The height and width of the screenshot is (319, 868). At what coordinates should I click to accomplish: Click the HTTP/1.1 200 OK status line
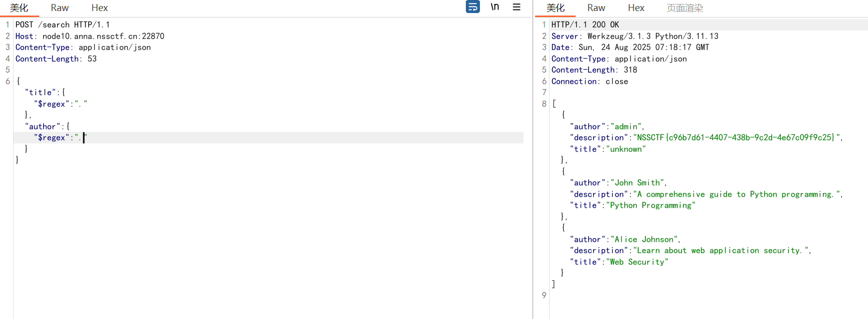pyautogui.click(x=585, y=25)
